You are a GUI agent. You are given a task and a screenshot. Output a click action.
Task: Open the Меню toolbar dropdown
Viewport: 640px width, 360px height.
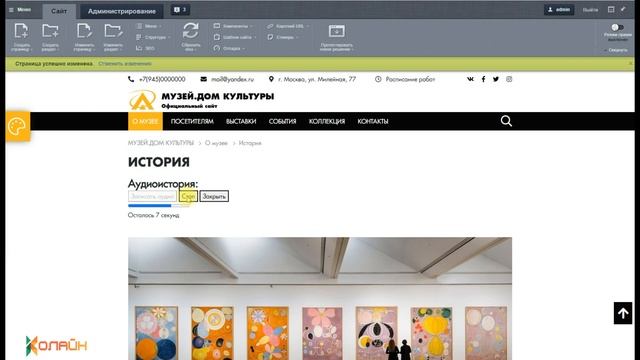coord(148,26)
